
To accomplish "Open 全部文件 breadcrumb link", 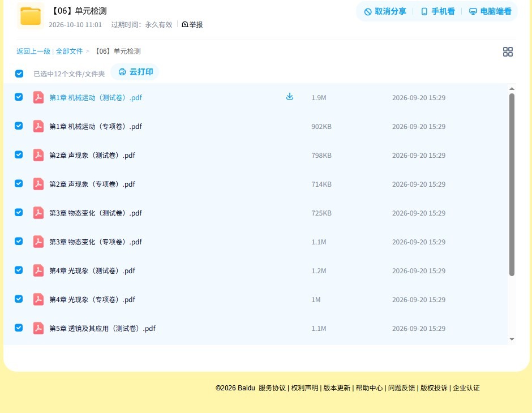I will (x=69, y=51).
